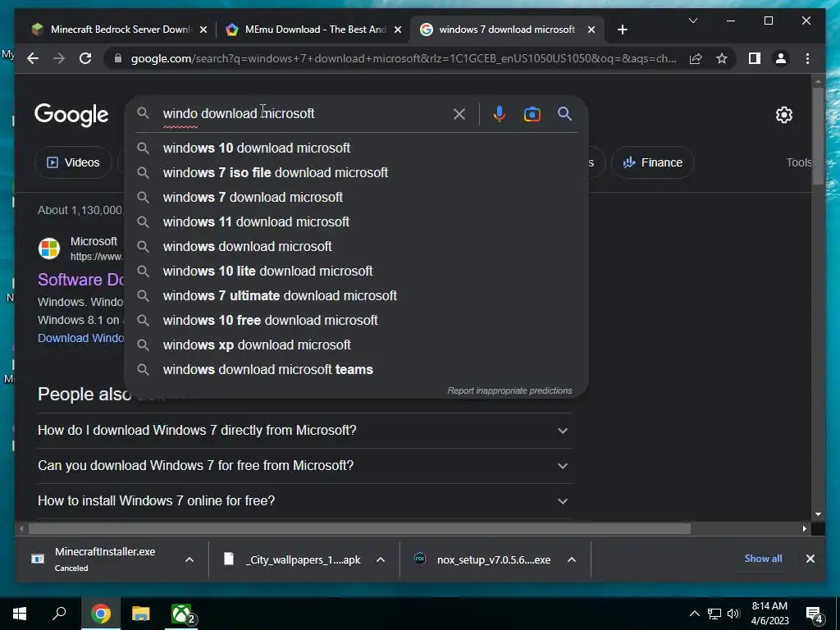Close the Minecraft Bedrock Server tab
This screenshot has height=630, width=840.
click(203, 30)
